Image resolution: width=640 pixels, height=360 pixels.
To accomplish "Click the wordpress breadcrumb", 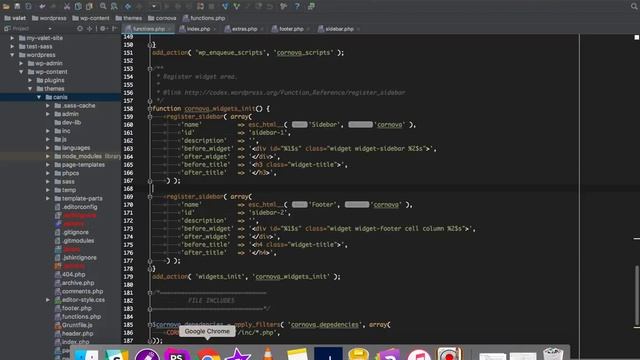I will [49, 18].
